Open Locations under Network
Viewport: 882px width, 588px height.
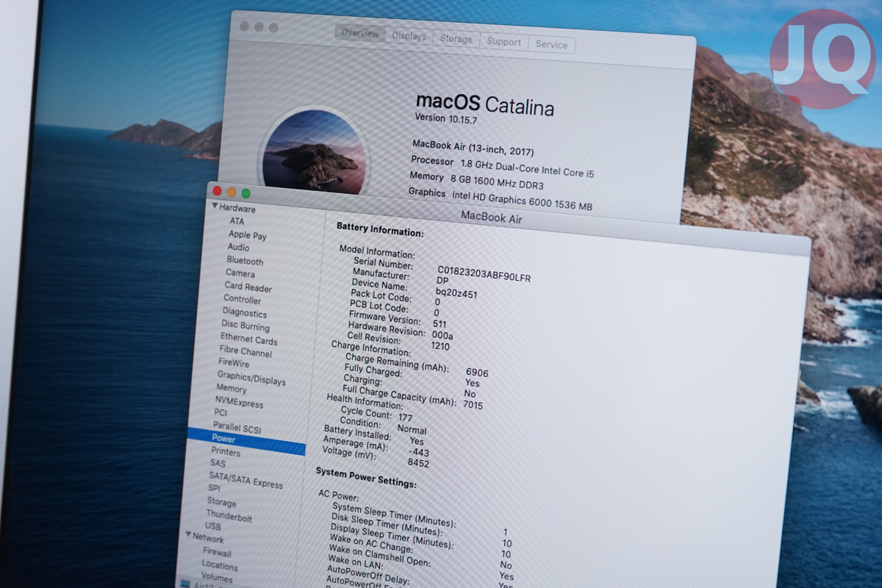click(x=220, y=566)
